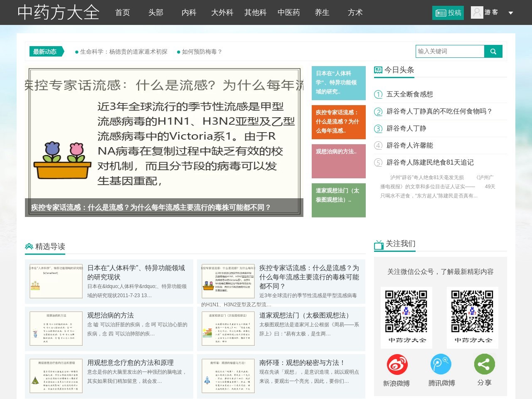Click the search magnifier icon
532x399 pixels.
[493, 51]
